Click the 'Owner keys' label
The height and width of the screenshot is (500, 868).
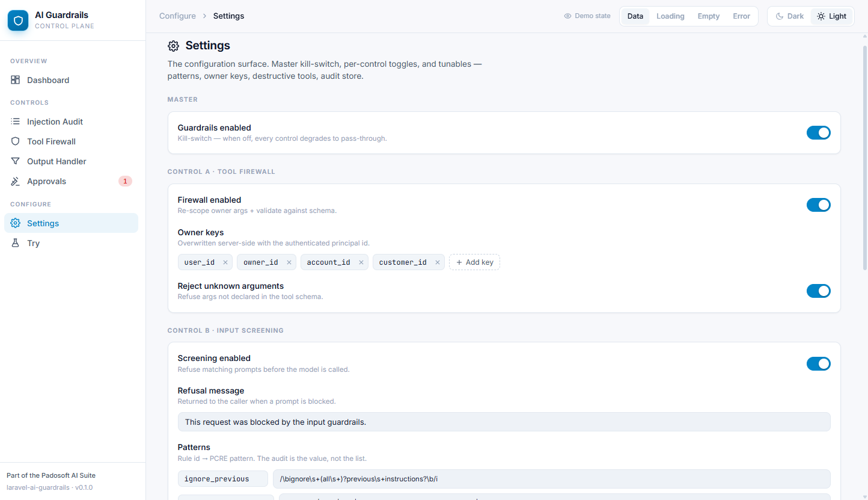click(201, 232)
